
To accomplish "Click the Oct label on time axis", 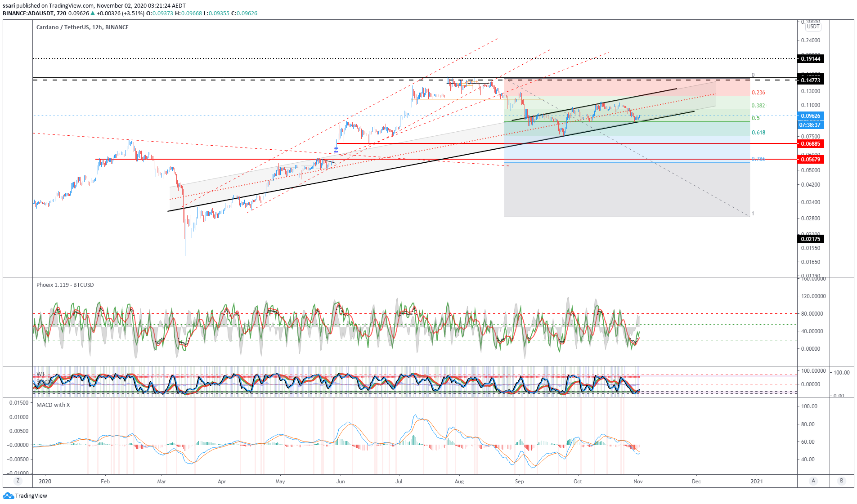I will click(x=578, y=482).
